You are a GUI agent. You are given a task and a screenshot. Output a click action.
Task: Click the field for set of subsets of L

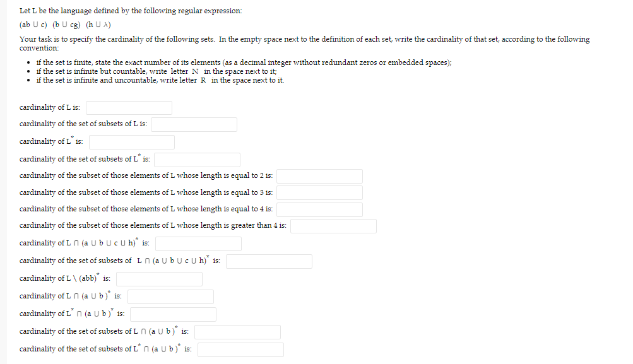193,124
